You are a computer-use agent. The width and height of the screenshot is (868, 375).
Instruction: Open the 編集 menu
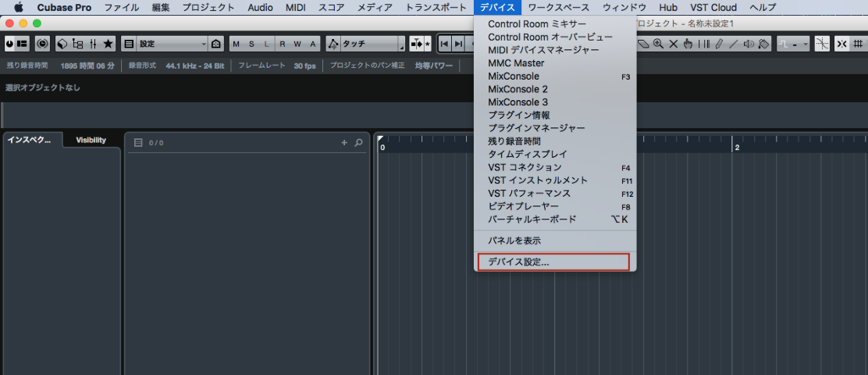click(x=161, y=8)
